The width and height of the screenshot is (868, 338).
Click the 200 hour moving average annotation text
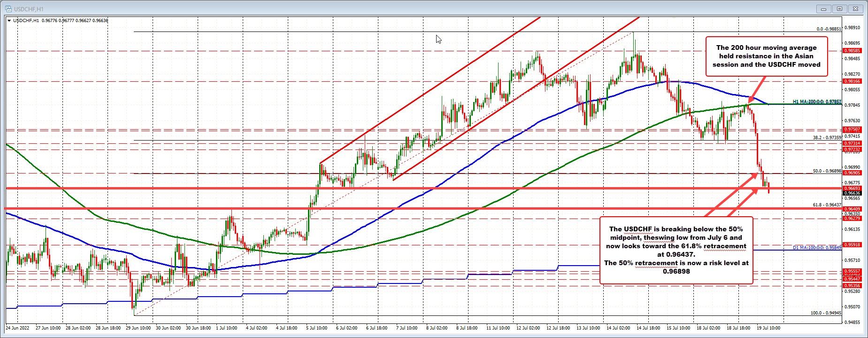click(x=766, y=56)
